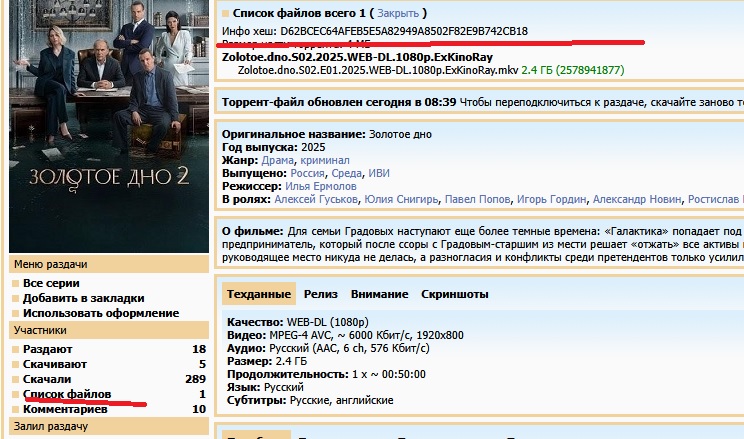The width and height of the screenshot is (744, 439).
Task: Click the Драма genre link
Action: [279, 160]
